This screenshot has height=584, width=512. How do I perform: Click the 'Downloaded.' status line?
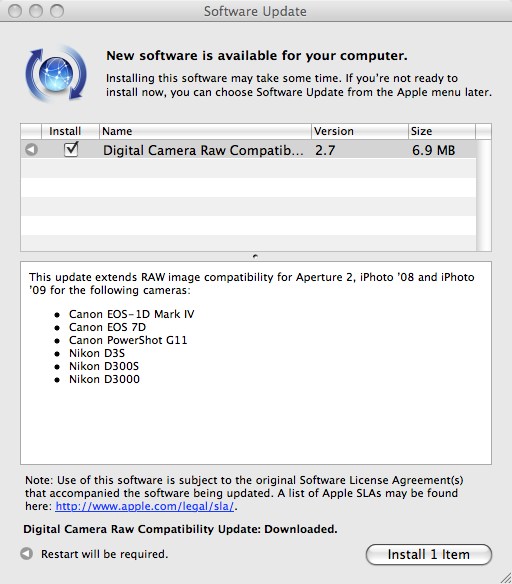pos(180,529)
